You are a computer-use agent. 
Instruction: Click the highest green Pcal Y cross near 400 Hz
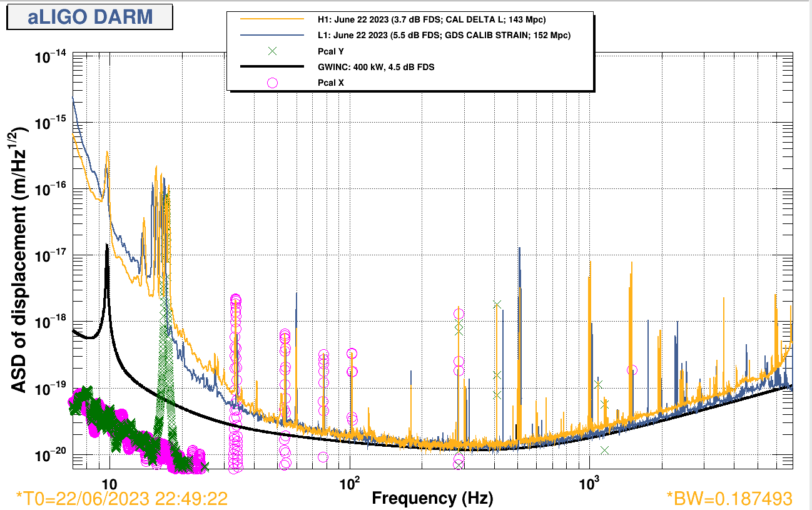(x=497, y=304)
